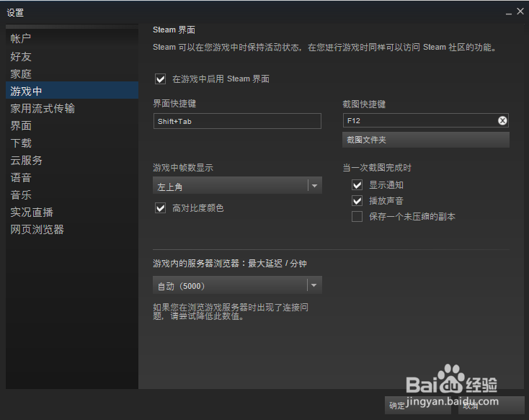Clear the F12 screenshot shortcut

pos(502,120)
